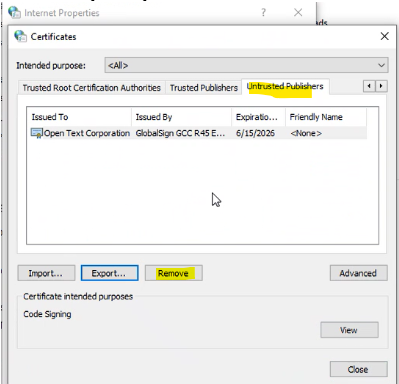
Task: Sort by the Friendly Name column header
Action: [x=326, y=117]
